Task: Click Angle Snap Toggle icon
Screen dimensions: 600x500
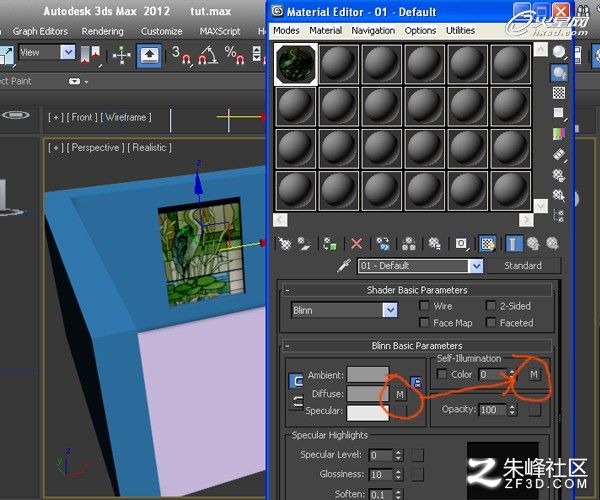Action: (x=207, y=55)
